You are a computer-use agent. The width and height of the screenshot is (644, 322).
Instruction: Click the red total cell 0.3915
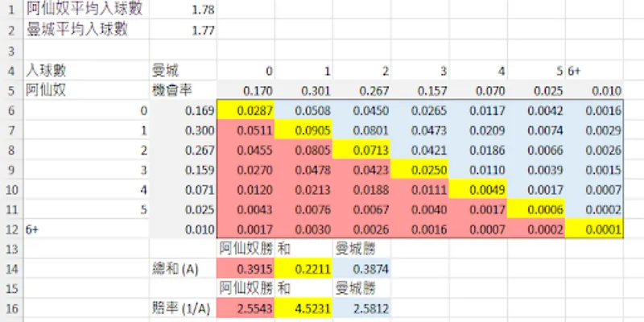pos(246,268)
